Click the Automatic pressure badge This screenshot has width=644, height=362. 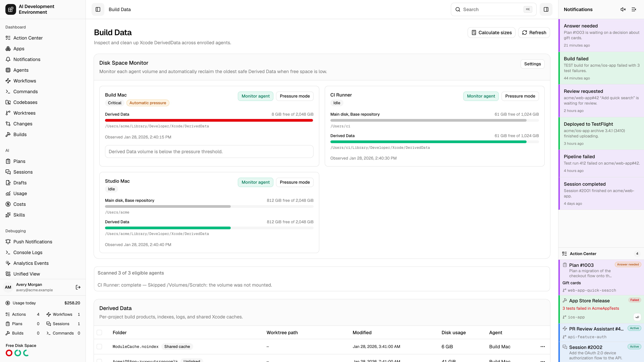pyautogui.click(x=148, y=103)
